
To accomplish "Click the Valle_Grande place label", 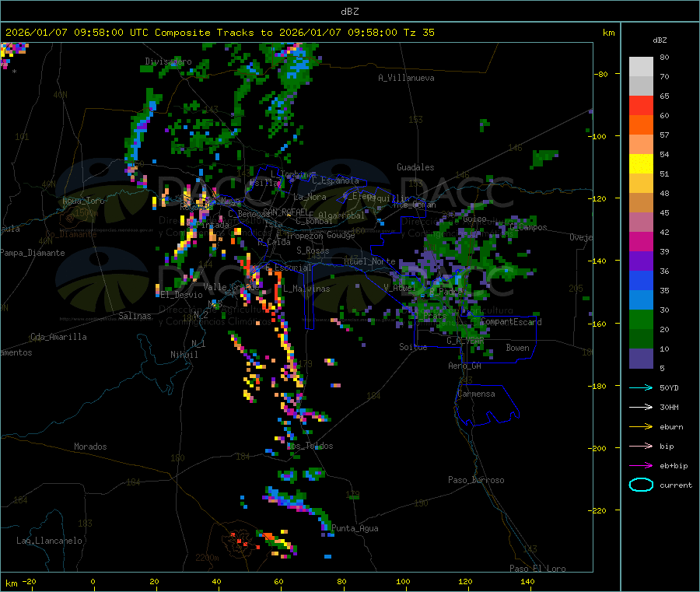I will click(231, 286).
